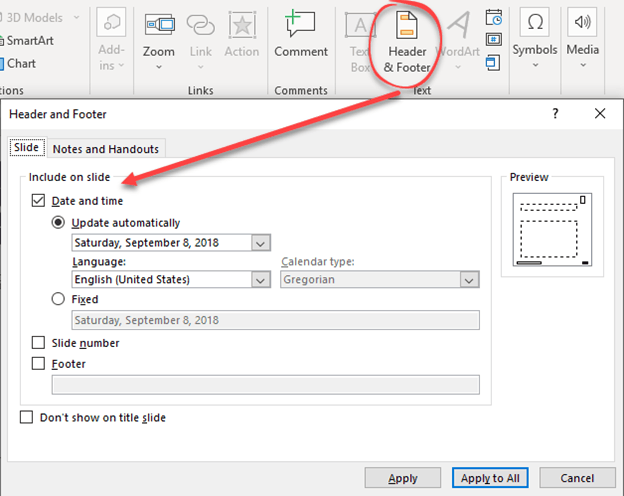Open the Language dropdown list
The width and height of the screenshot is (624, 496).
pos(261,280)
